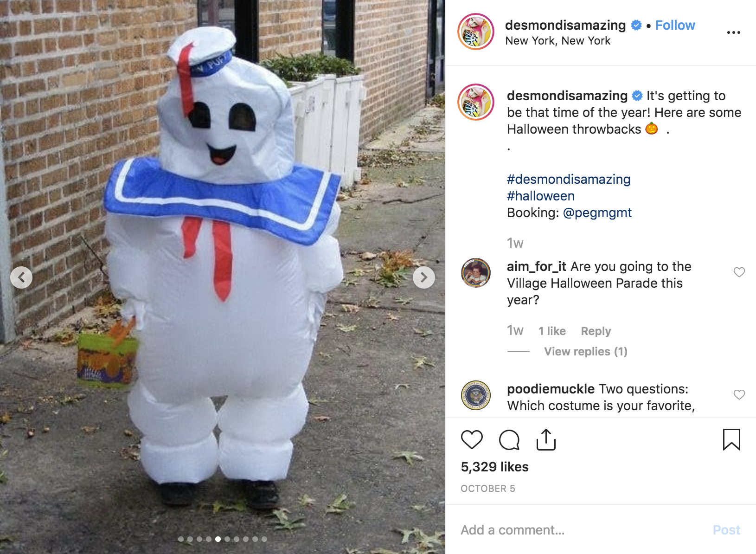Share the post using the upload arrow icon
Screen dimensions: 756x554
coord(546,439)
